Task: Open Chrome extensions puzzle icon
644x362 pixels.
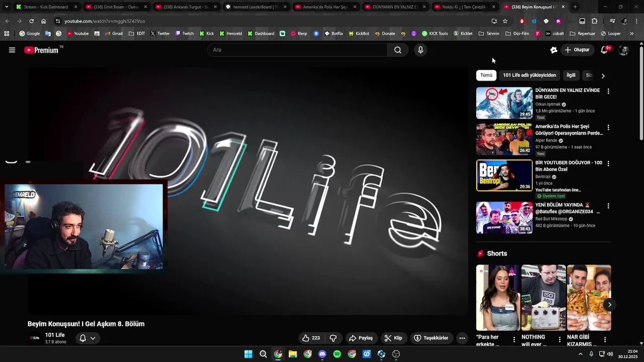Action: click(595, 21)
